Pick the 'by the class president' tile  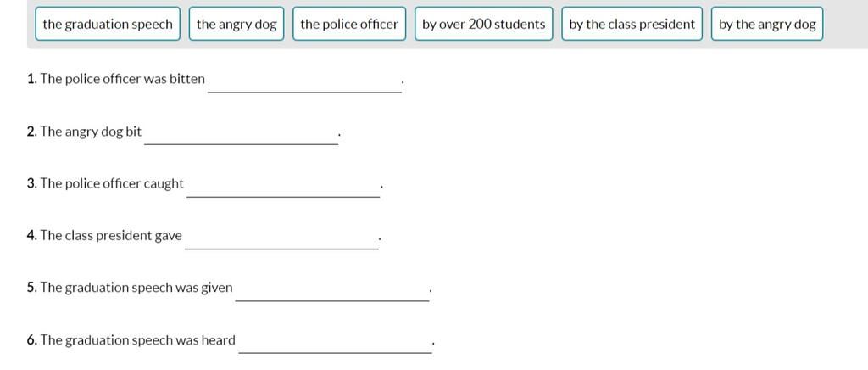632,24
